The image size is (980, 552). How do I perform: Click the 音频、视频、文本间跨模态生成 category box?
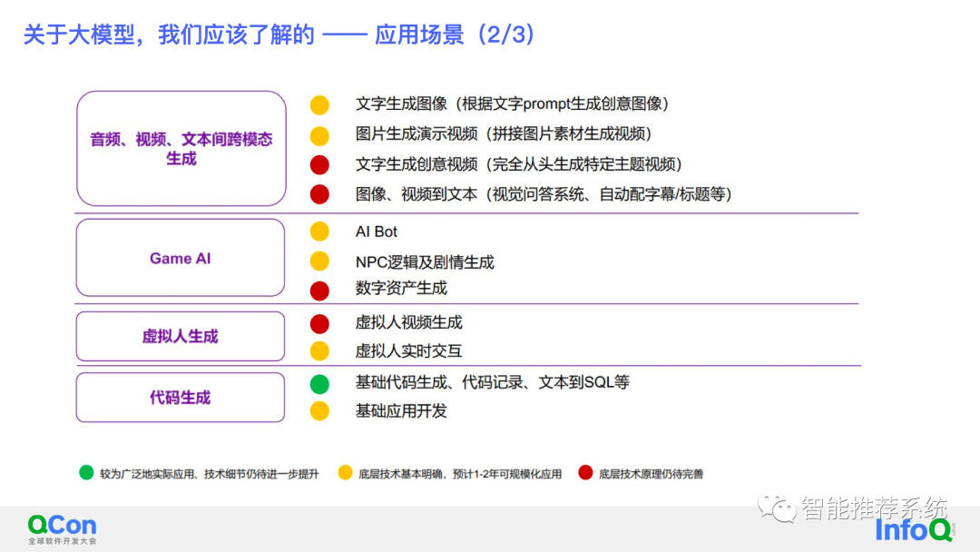pos(181,148)
